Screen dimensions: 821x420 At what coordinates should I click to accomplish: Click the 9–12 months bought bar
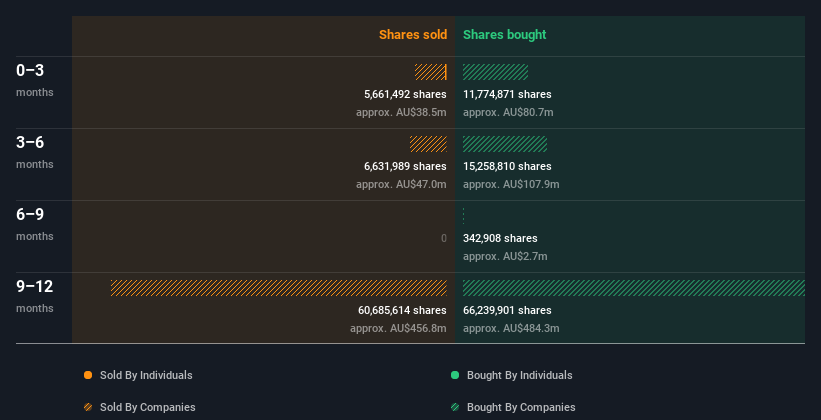[x=634, y=288]
